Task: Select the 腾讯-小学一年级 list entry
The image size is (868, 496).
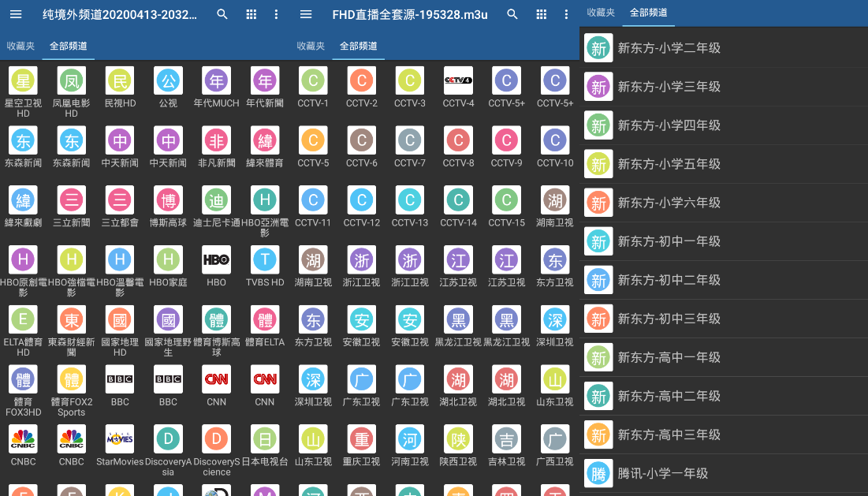Action: pyautogui.click(x=710, y=474)
